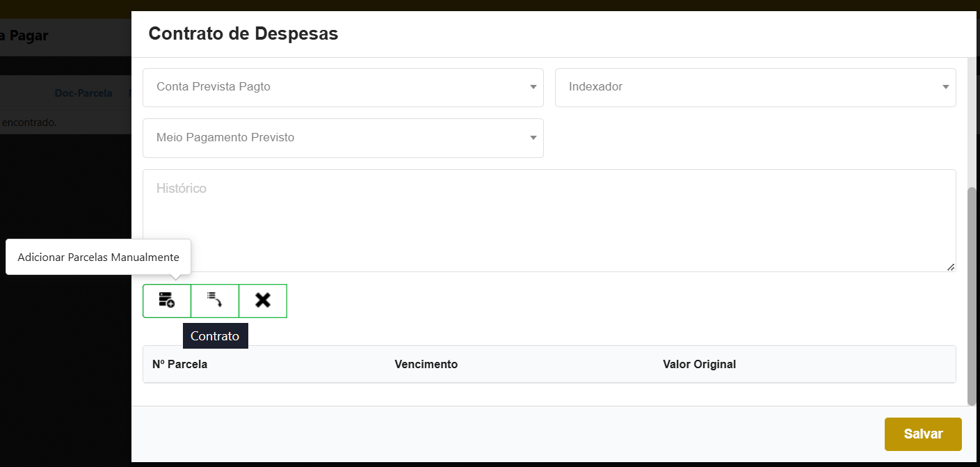Select the curved arrow icon in the toolbar
This screenshot has height=467, width=980.
[215, 301]
